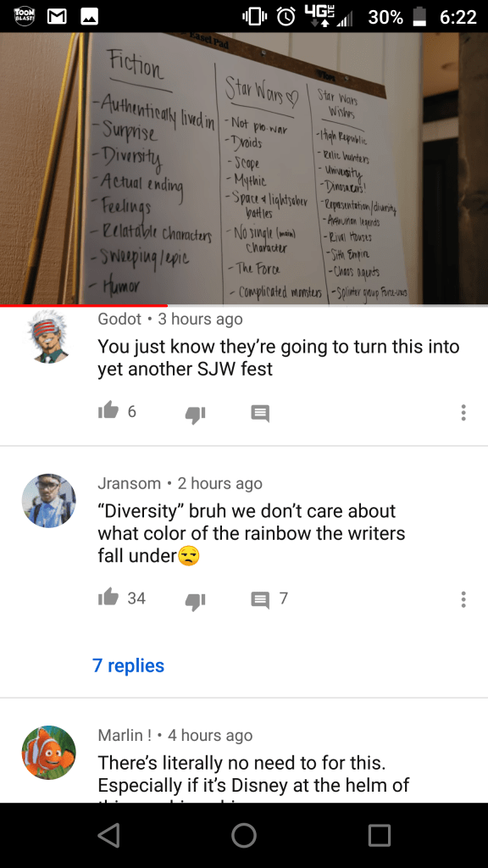Open Jransom's profile avatar
Image resolution: width=488 pixels, height=868 pixels.
click(x=48, y=500)
